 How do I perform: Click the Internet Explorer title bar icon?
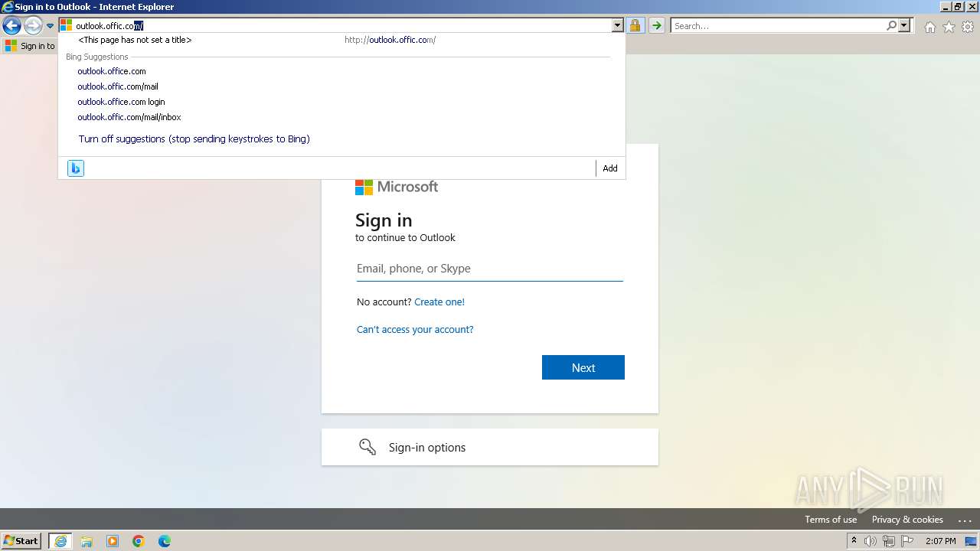[x=7, y=7]
